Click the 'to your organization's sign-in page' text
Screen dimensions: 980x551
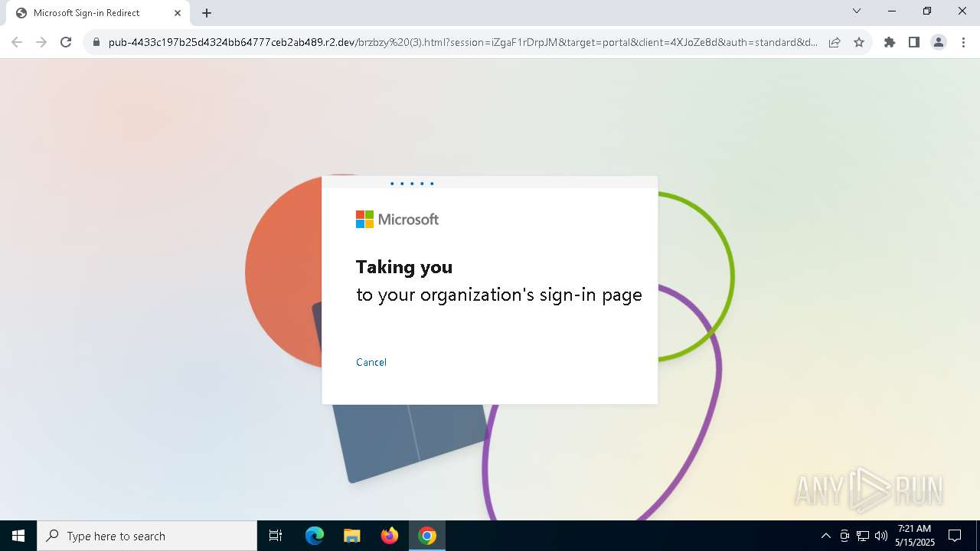499,295
